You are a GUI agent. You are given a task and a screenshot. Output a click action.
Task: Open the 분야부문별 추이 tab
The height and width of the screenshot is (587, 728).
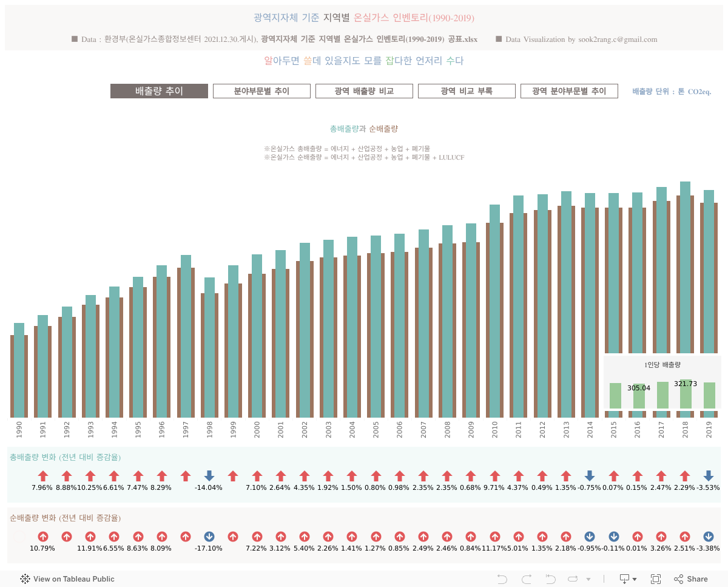tap(261, 91)
